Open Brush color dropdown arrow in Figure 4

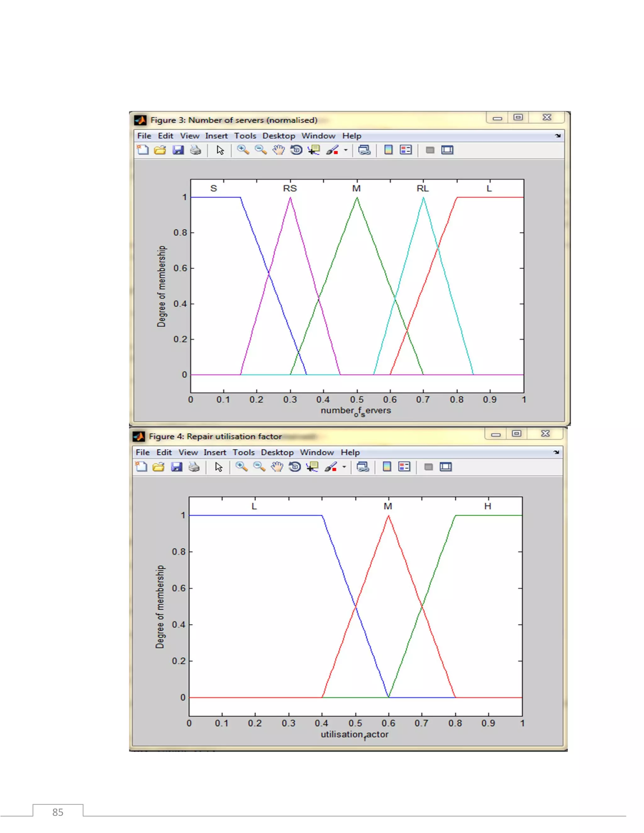[x=344, y=467]
